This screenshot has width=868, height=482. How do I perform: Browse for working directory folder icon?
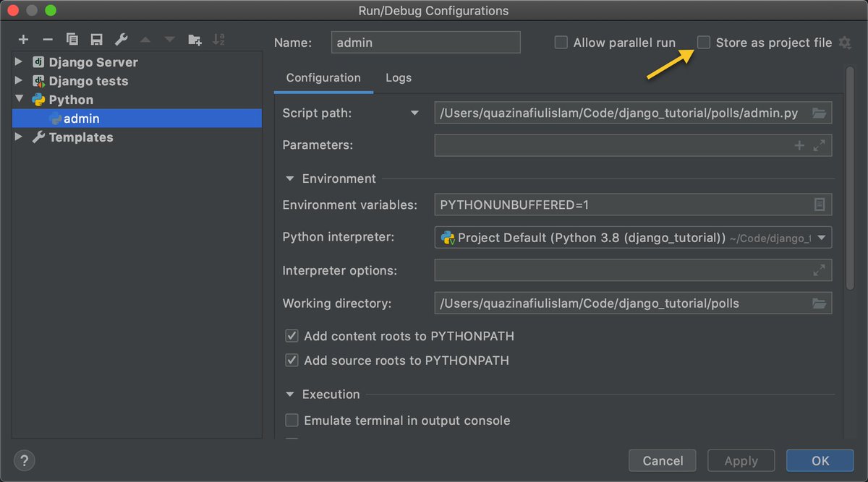[x=819, y=303]
